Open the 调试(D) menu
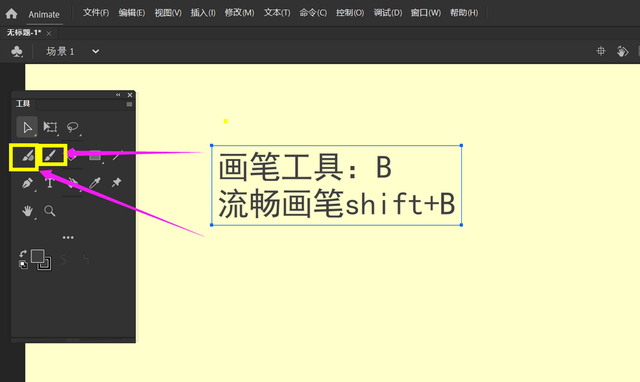Image resolution: width=640 pixels, height=382 pixels. [387, 13]
